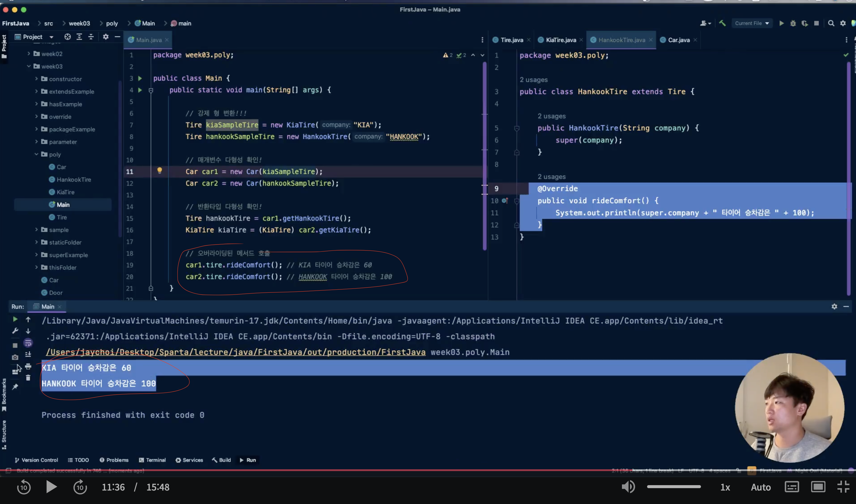Stop the process in the Run panel

pos(15,345)
